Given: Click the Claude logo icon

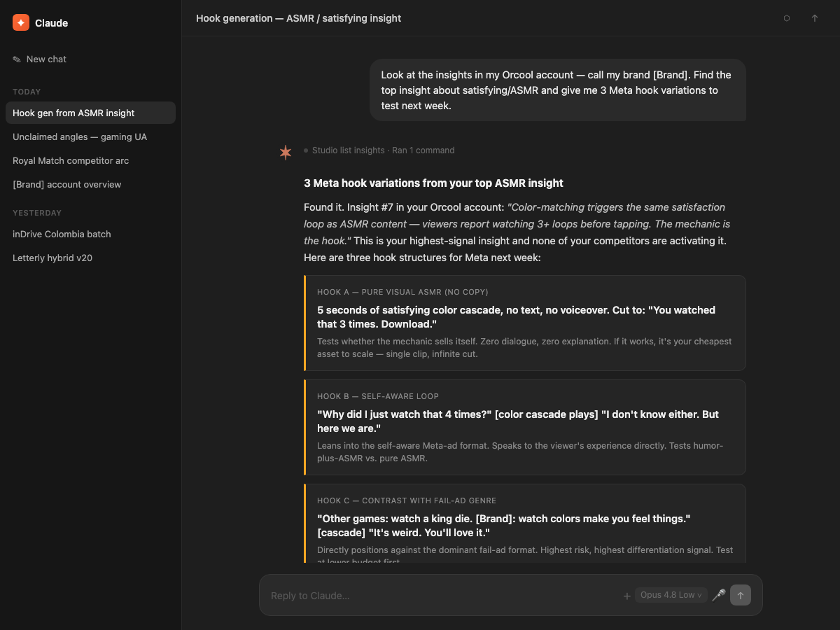Looking at the screenshot, I should [21, 22].
